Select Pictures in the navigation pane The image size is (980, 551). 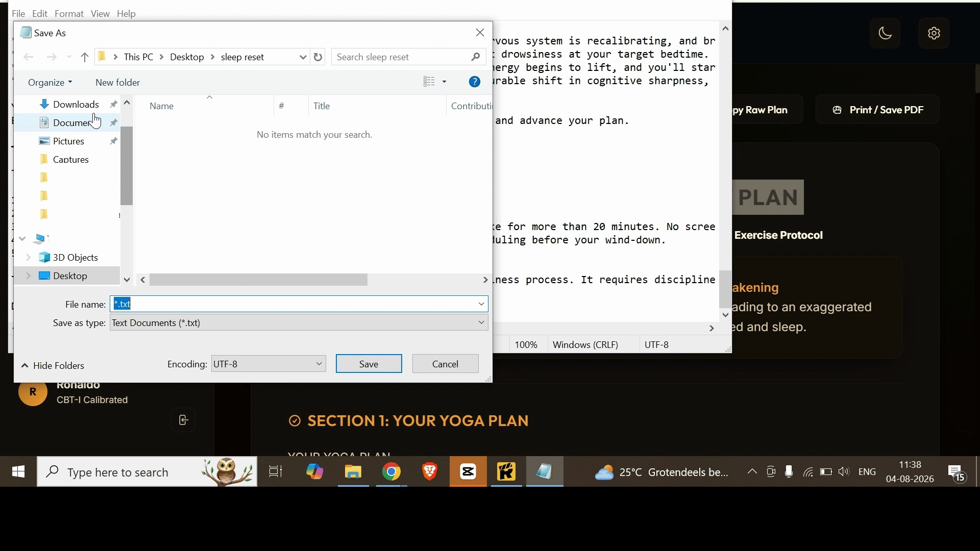(x=69, y=141)
